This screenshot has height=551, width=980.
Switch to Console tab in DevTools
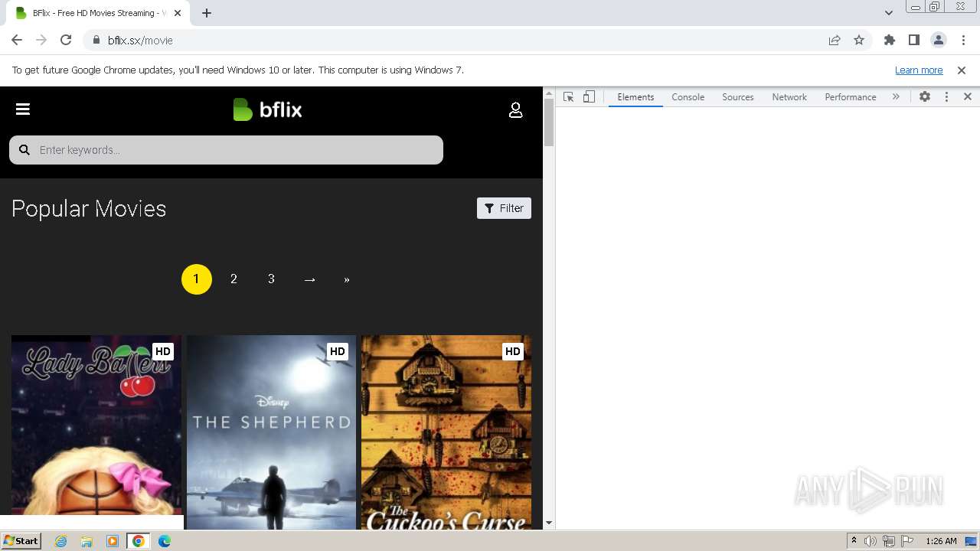[x=688, y=97]
